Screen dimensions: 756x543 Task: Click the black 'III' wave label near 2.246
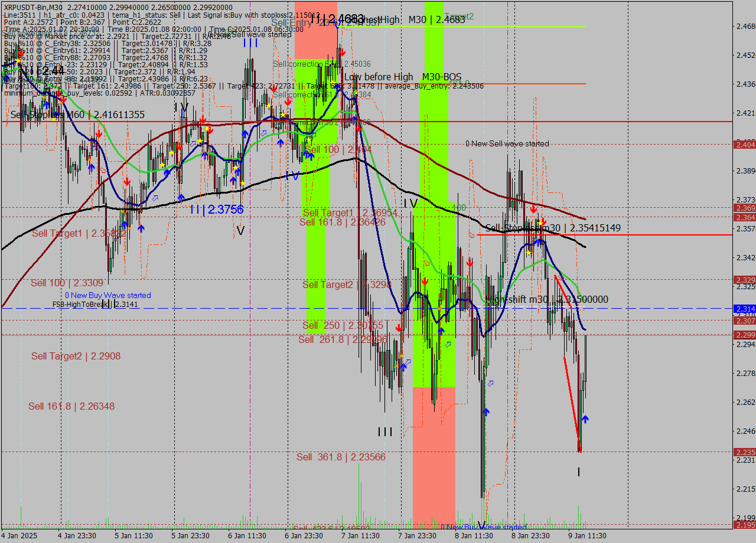click(x=384, y=432)
